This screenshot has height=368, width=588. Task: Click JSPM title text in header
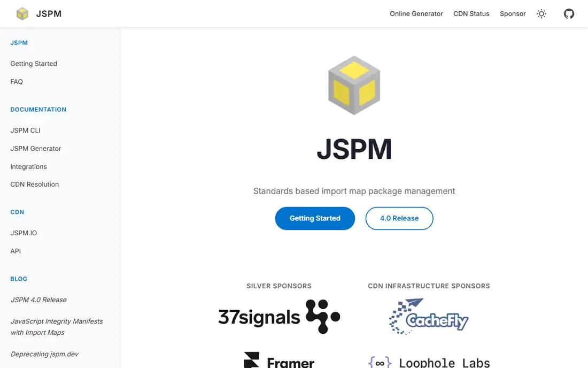coord(49,14)
